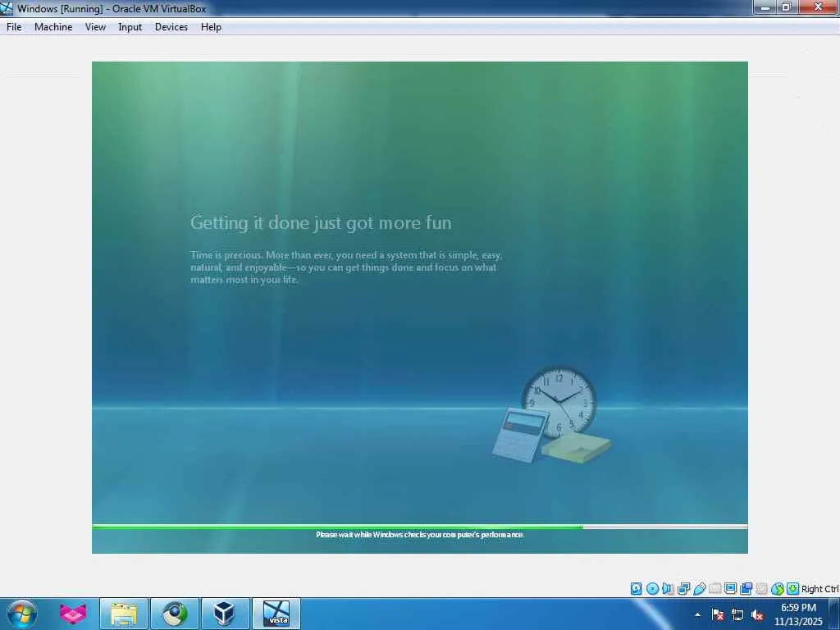Click the Show desktop strip

coord(834,614)
